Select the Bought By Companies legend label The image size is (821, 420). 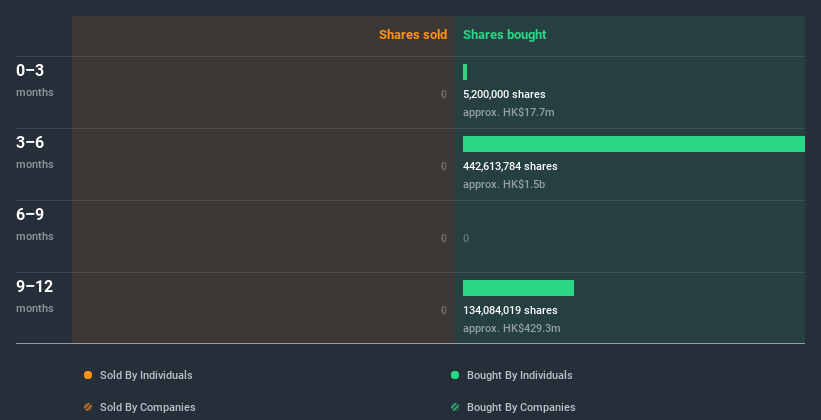coord(521,407)
